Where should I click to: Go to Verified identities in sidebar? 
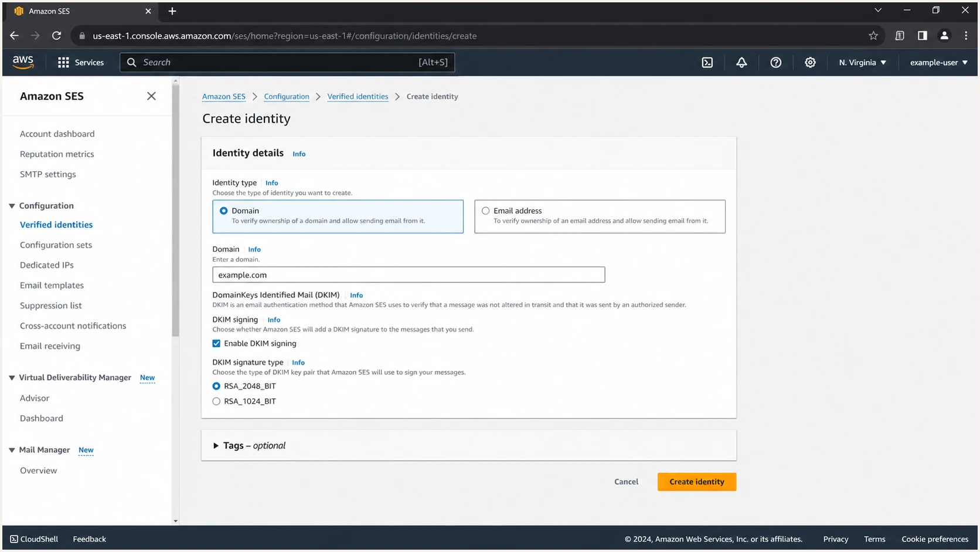pyautogui.click(x=56, y=225)
